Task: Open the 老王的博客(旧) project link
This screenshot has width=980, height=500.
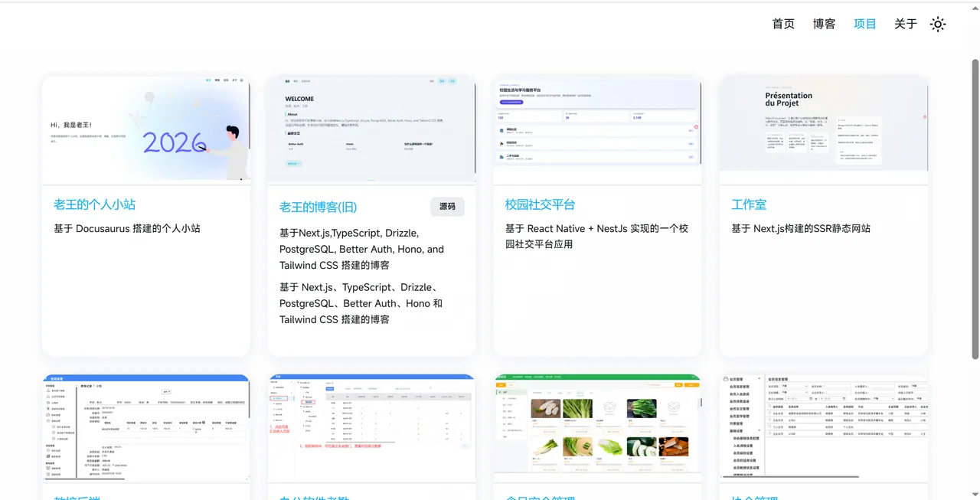Action: (x=318, y=207)
